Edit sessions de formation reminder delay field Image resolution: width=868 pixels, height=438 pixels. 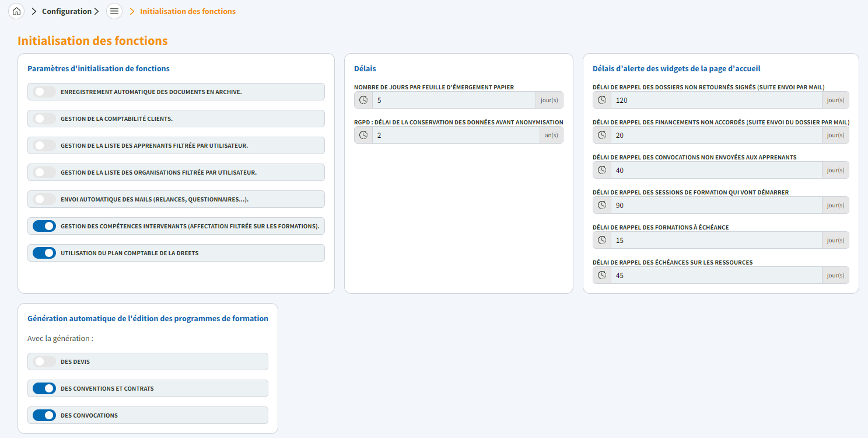point(717,205)
